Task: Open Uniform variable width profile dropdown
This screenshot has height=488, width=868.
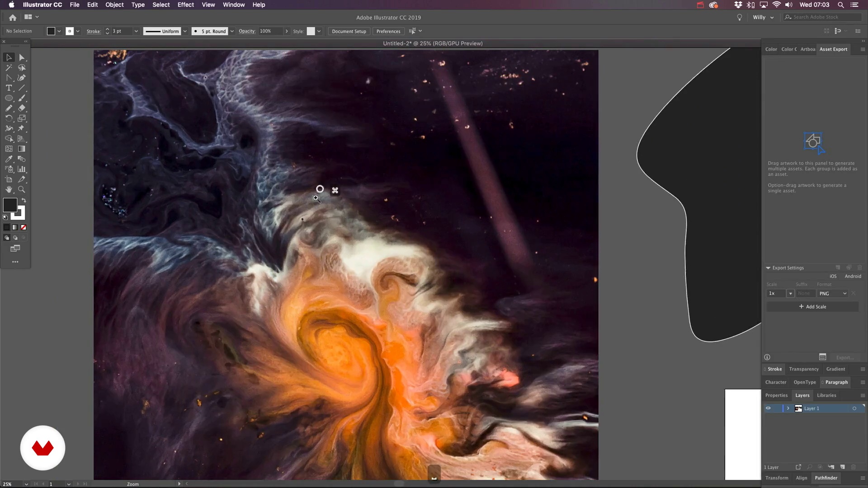Action: 185,31
